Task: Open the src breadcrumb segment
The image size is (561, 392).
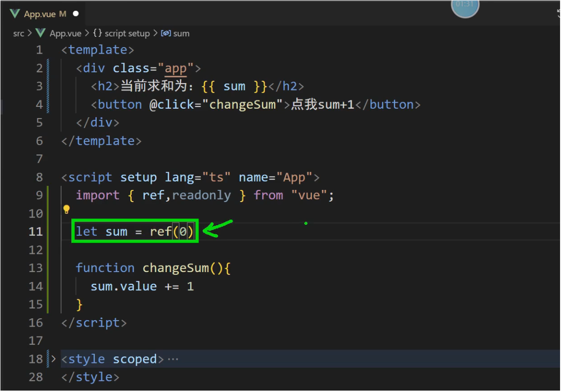Action: (x=19, y=34)
